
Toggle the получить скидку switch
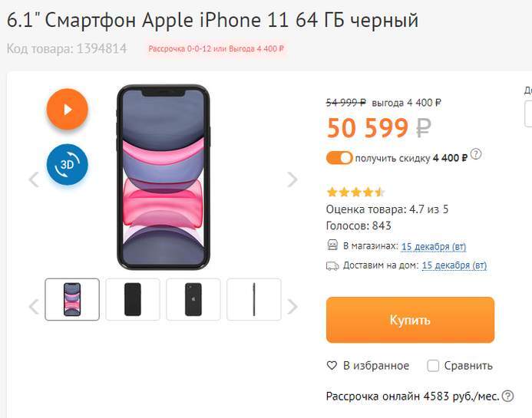coord(339,158)
